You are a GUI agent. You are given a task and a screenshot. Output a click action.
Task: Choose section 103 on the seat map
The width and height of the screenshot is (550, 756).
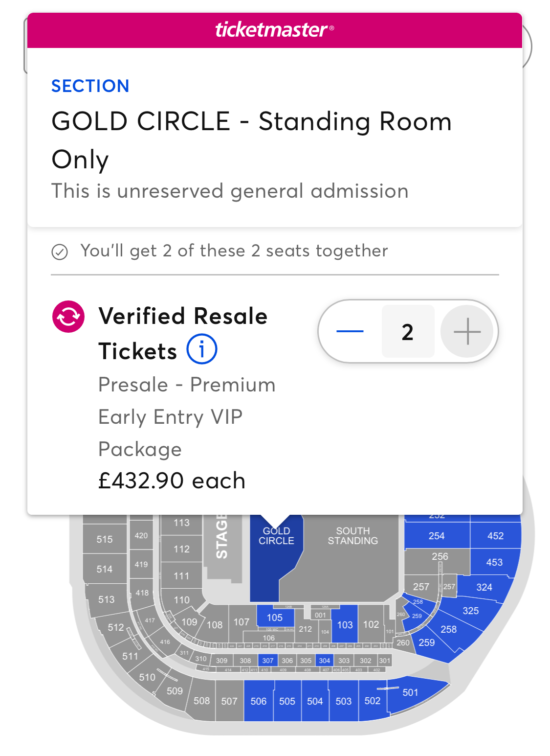coord(345,625)
